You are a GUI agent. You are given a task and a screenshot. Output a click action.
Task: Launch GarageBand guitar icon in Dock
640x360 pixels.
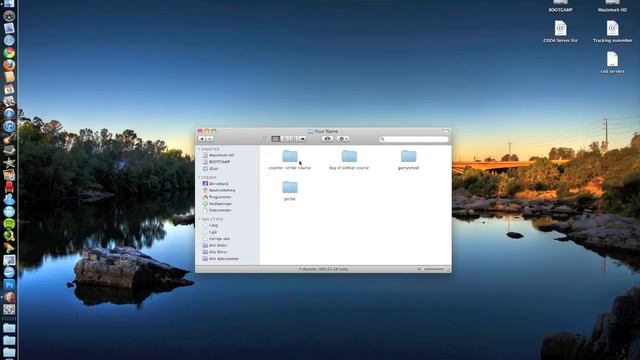(9, 138)
